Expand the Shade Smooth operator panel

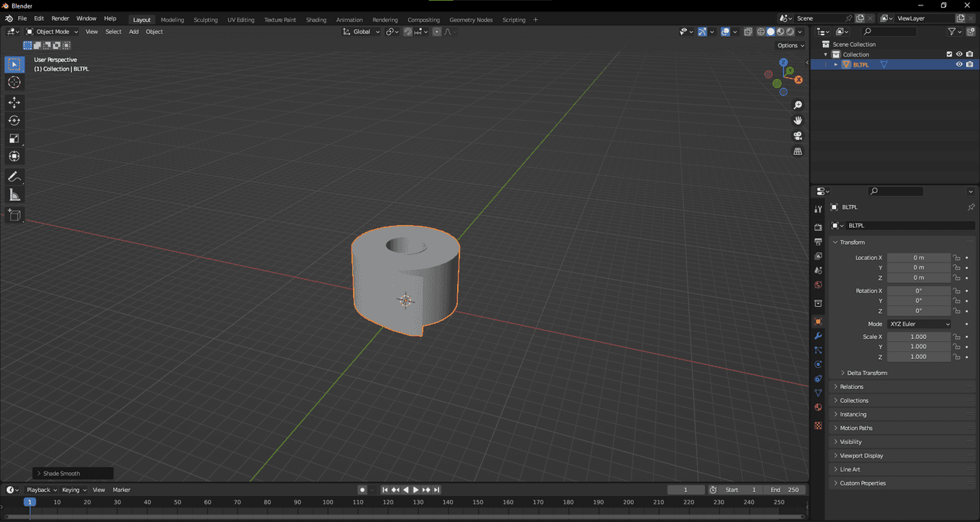pyautogui.click(x=61, y=474)
